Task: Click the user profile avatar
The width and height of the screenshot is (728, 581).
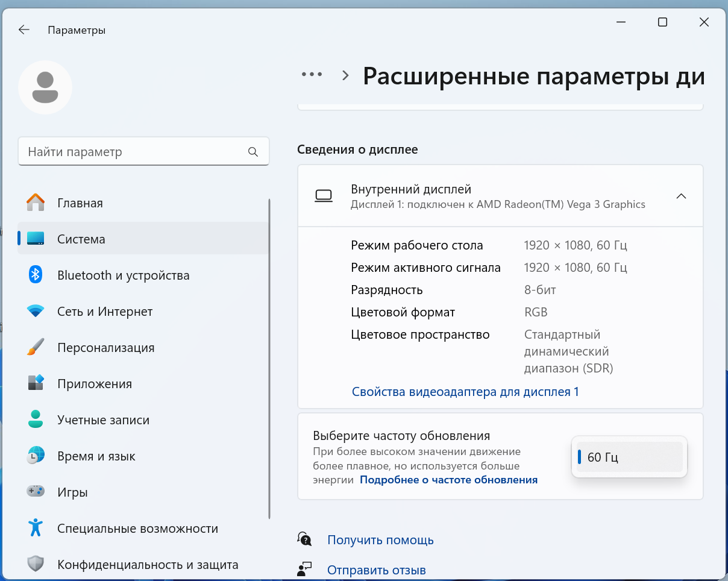Action: (x=45, y=87)
